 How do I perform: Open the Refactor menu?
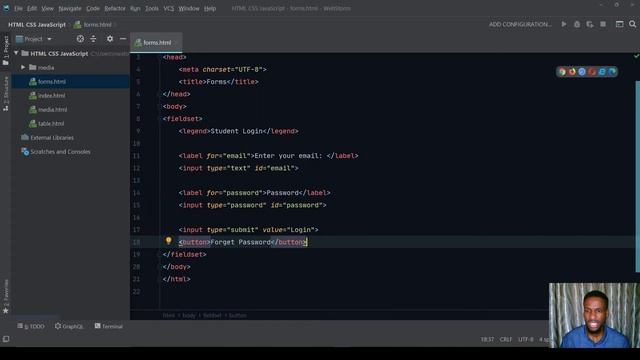115,8
